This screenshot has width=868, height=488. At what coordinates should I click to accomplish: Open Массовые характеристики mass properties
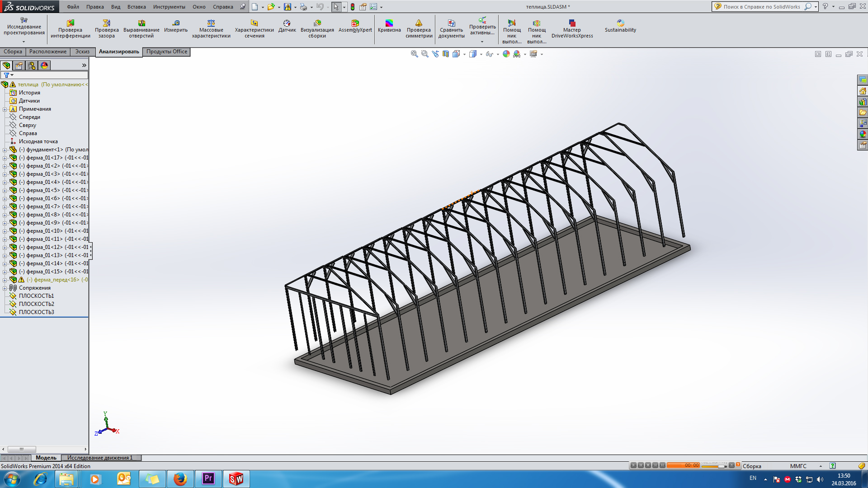211,29
